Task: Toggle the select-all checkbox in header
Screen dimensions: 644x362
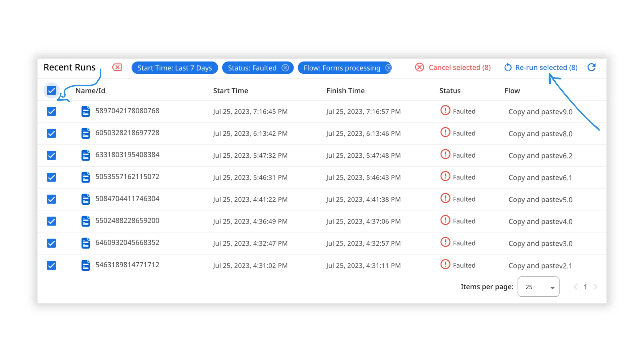Action: coord(52,90)
